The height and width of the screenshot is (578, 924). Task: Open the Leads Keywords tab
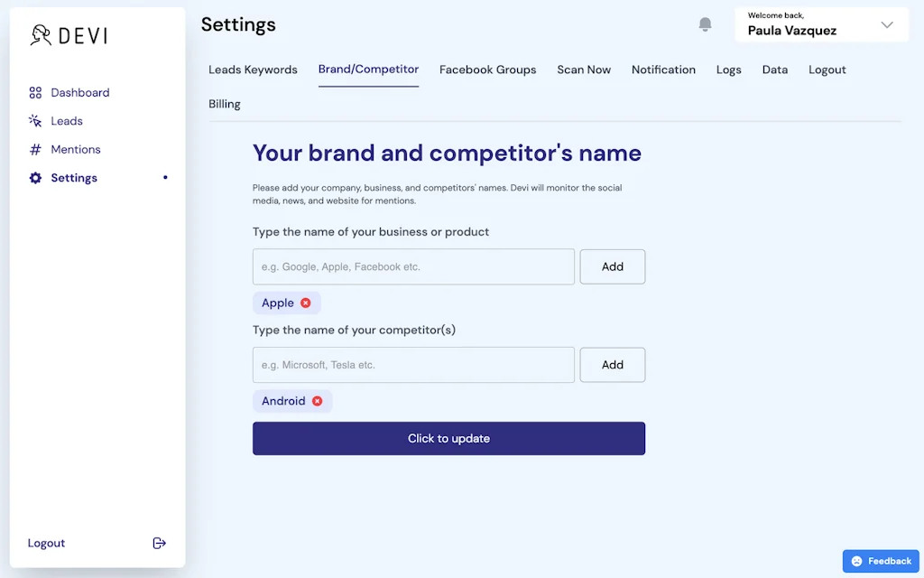click(253, 70)
